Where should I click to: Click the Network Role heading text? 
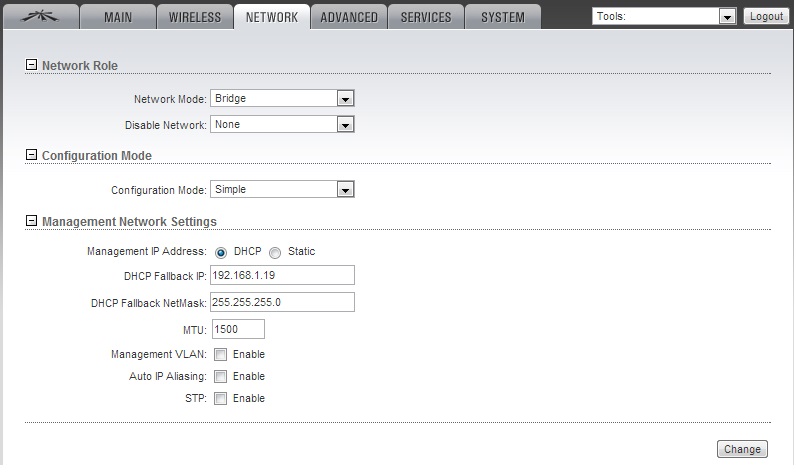pyautogui.click(x=80, y=66)
